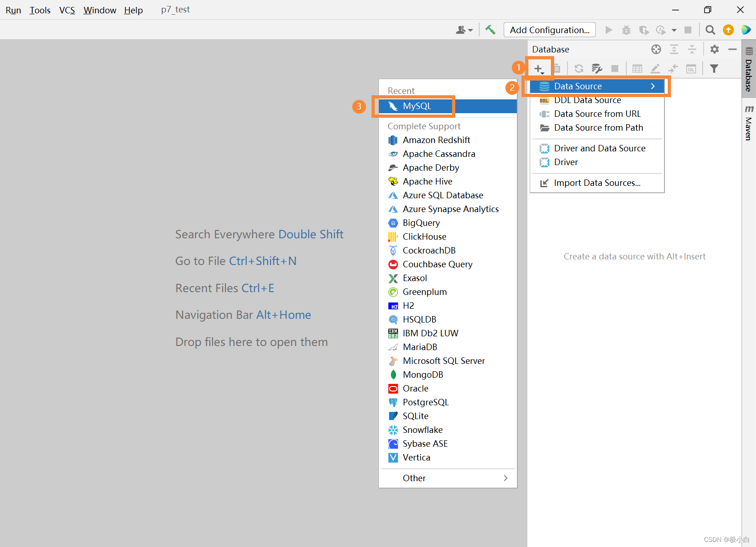
Task: Click the Duplicate icon in Database toolbar
Action: coord(557,69)
